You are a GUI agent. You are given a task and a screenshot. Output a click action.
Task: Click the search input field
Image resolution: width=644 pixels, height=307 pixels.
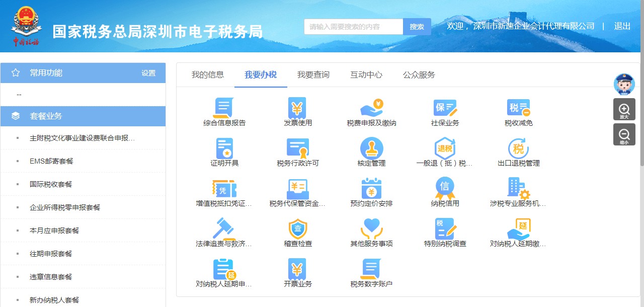(353, 27)
